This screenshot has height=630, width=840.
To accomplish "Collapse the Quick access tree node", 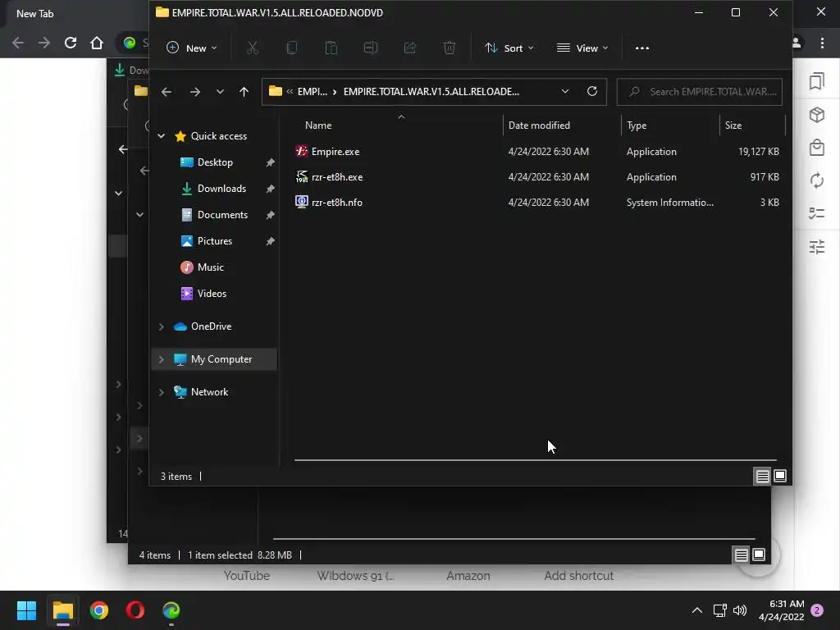I will [x=162, y=136].
